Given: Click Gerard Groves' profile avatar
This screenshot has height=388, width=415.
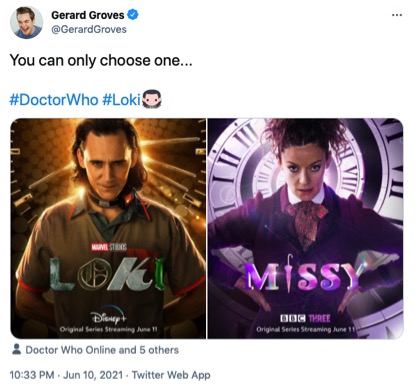Looking at the screenshot, I should click(x=26, y=22).
